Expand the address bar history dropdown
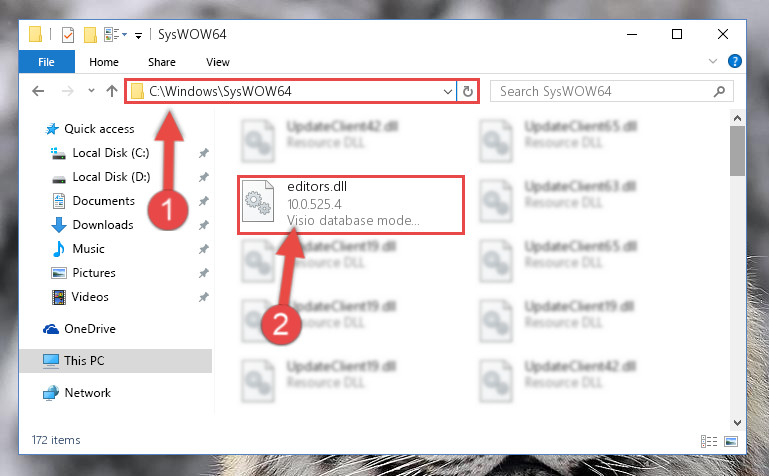 pos(447,92)
